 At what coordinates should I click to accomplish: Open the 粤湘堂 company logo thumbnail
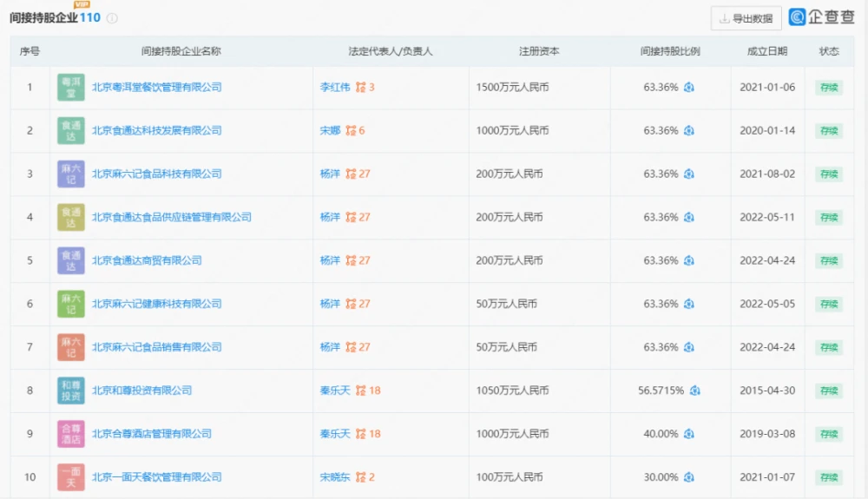[x=71, y=87]
